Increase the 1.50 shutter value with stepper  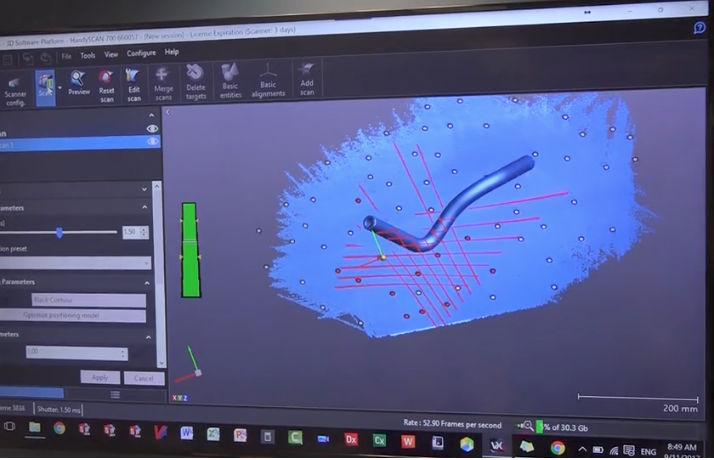[144, 230]
